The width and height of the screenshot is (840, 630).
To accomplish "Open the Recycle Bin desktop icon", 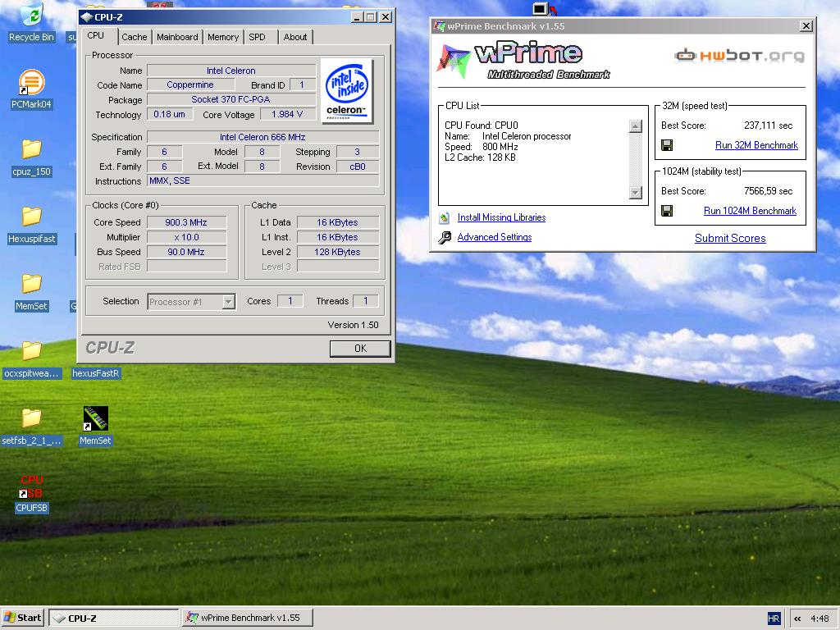I will (32, 15).
